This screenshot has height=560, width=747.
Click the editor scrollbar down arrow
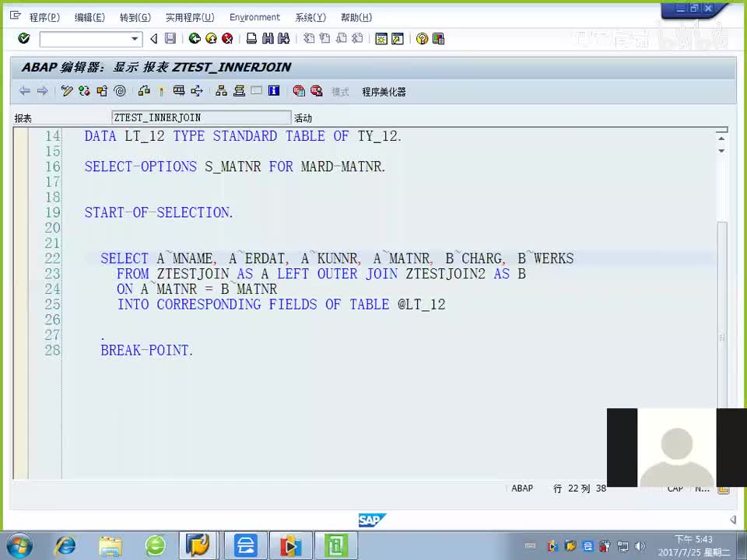coord(722,151)
